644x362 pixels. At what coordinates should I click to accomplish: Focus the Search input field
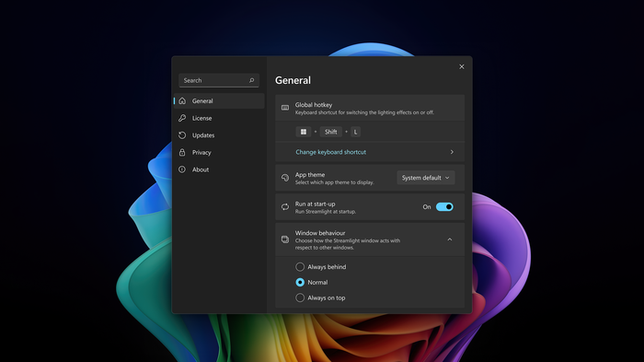(219, 80)
